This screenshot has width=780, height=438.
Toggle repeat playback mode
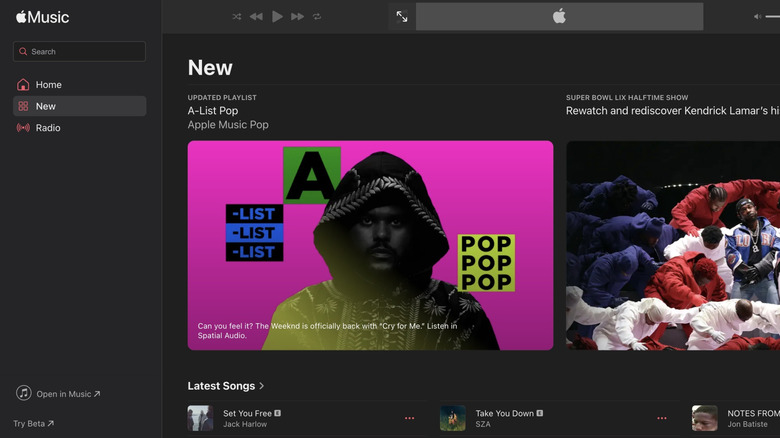tap(317, 17)
